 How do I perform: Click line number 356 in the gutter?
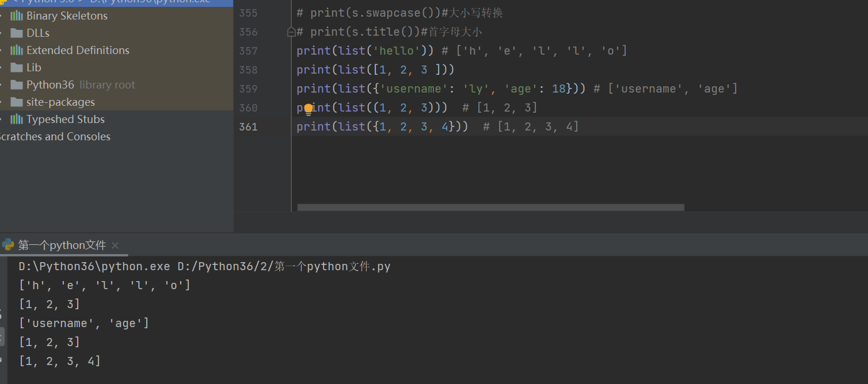point(248,32)
